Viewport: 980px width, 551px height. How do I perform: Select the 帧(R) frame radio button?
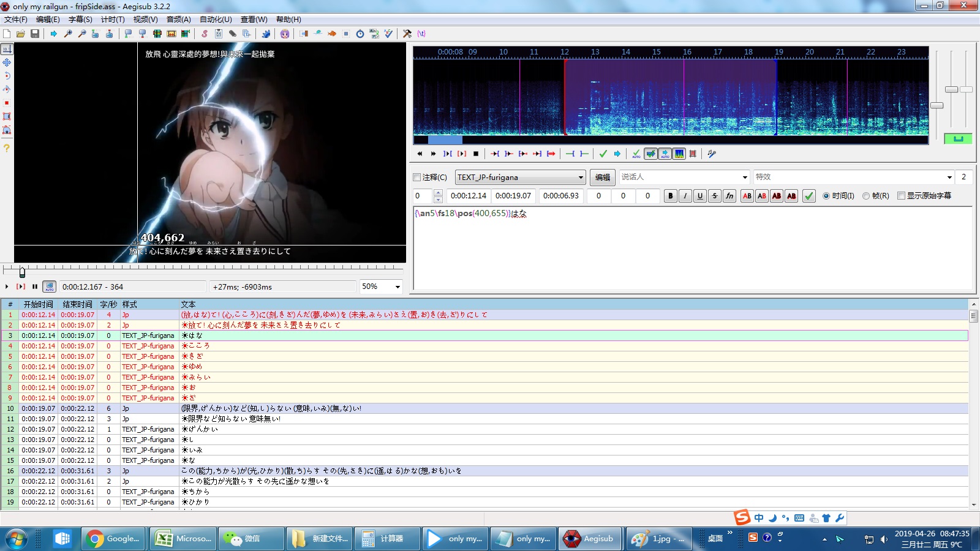pyautogui.click(x=866, y=196)
